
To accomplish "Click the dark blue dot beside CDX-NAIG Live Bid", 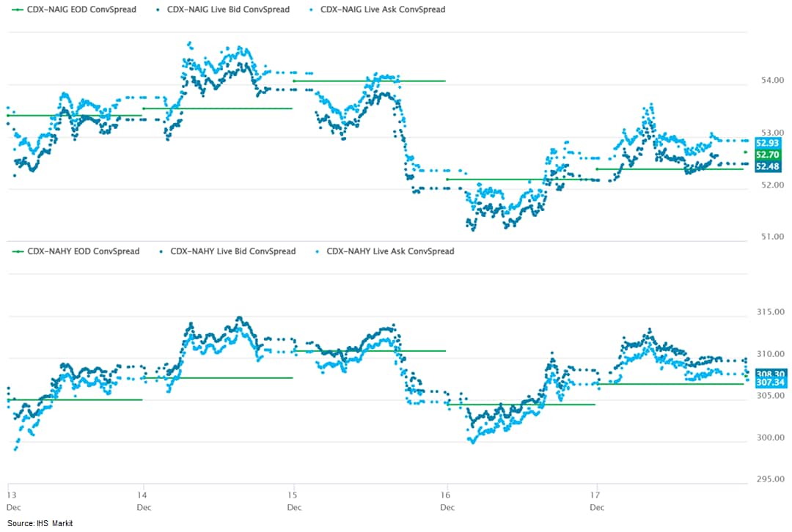I will (158, 10).
